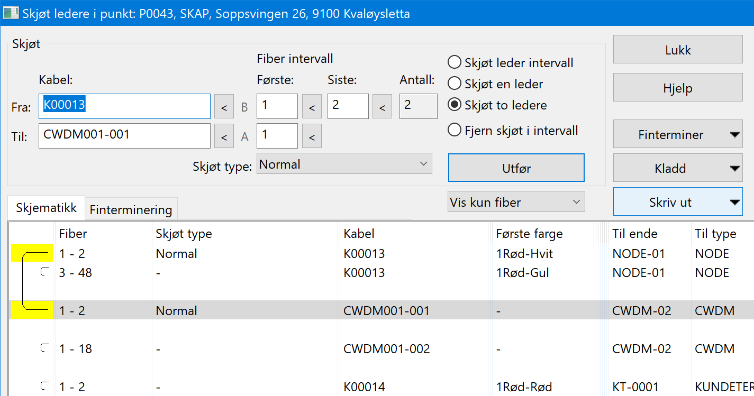Click the Hjelp button
The width and height of the screenshot is (754, 396).
[678, 88]
